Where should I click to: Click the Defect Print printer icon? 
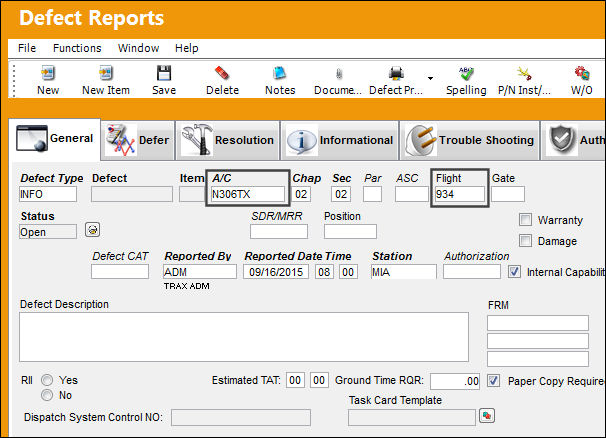pos(396,73)
